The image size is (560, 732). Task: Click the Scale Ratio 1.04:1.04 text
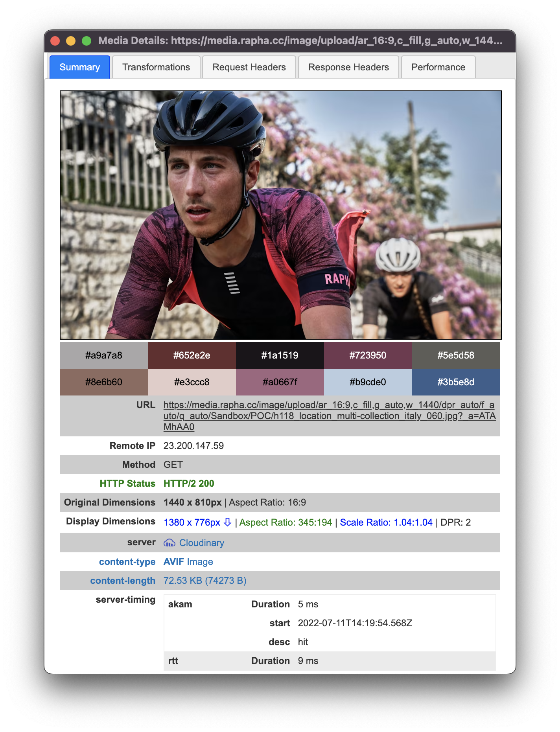(386, 522)
